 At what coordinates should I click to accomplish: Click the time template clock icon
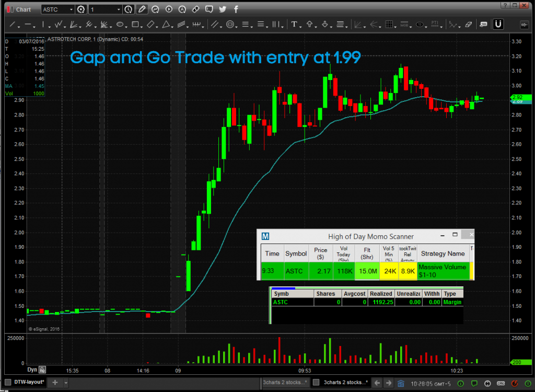129,9
